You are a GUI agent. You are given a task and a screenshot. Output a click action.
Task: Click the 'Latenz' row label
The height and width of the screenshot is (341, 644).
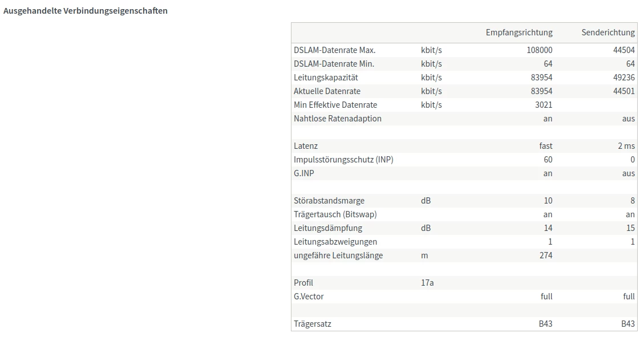pyautogui.click(x=306, y=146)
